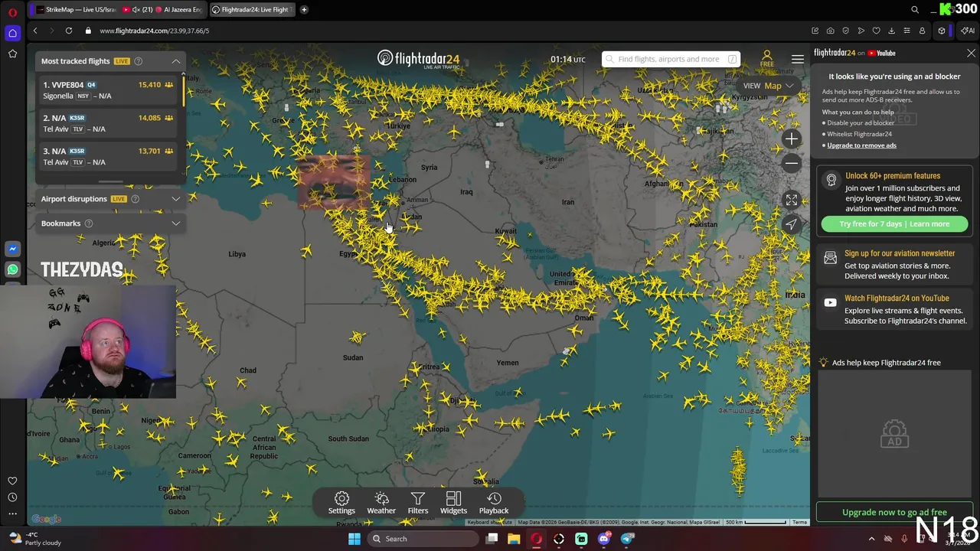Open map Terms link
This screenshot has height=551, width=980.
pos(799,523)
